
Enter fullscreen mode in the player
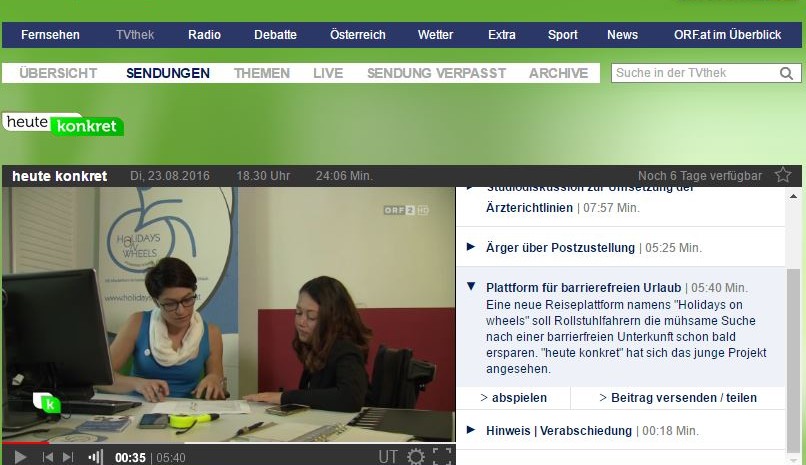(x=442, y=456)
